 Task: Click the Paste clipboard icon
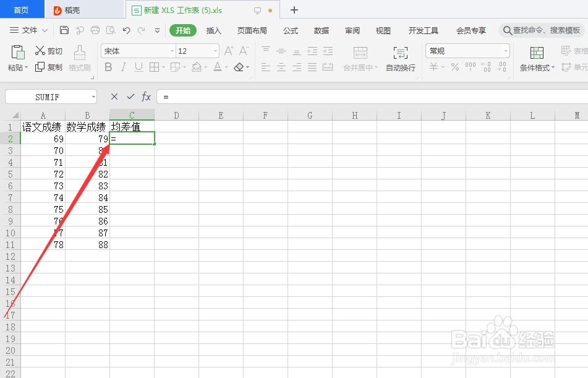click(18, 52)
